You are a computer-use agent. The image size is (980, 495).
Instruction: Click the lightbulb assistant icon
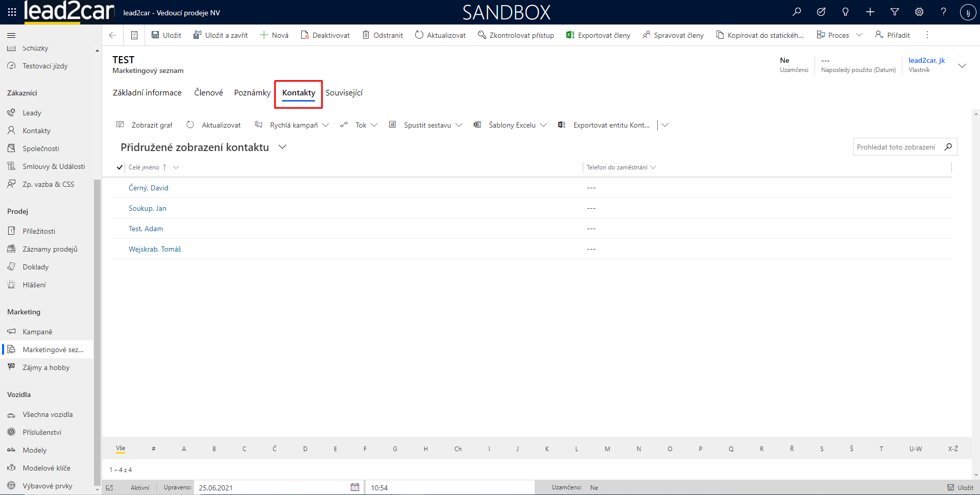846,12
